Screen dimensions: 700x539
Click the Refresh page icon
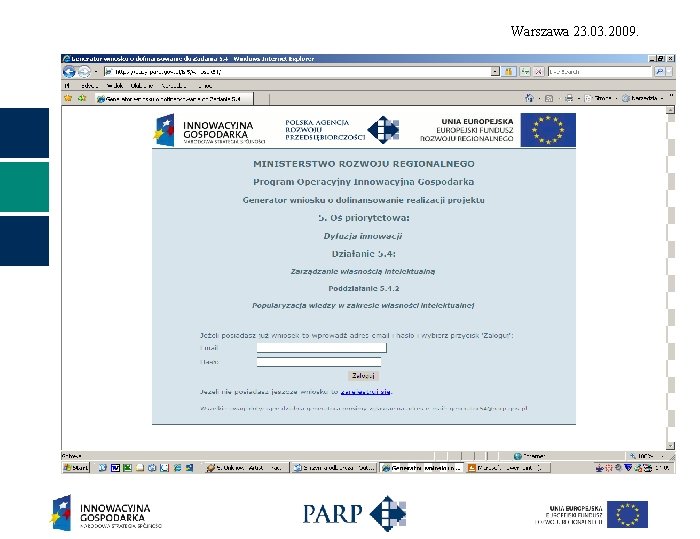(525, 71)
